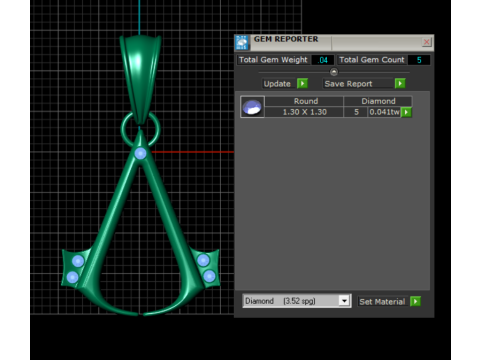Click the gem quantity cell showing 5
480x360 pixels.
[x=356, y=112]
